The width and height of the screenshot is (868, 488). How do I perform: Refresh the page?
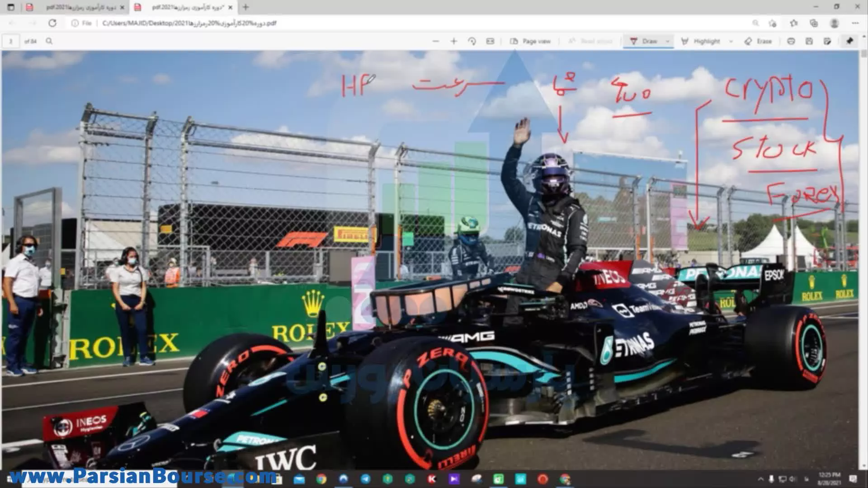(52, 23)
